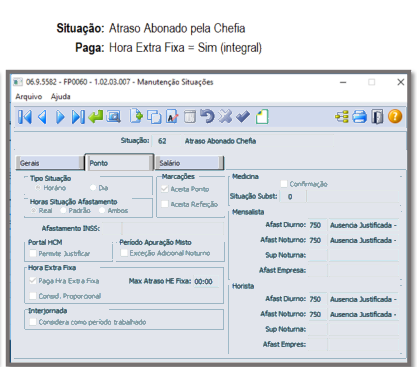Click the Afast Empresa field under Mensalista
The image size is (417, 367).
click(x=317, y=270)
